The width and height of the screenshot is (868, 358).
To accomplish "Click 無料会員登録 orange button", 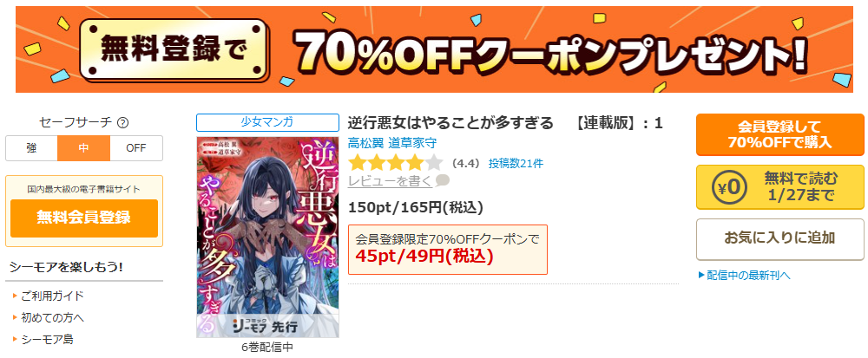I will [x=84, y=218].
